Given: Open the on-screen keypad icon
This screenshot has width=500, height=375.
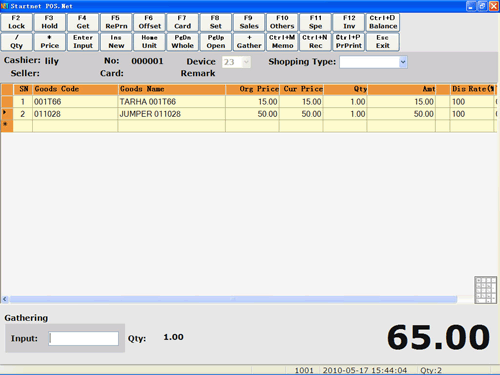Looking at the screenshot, I should tap(485, 290).
